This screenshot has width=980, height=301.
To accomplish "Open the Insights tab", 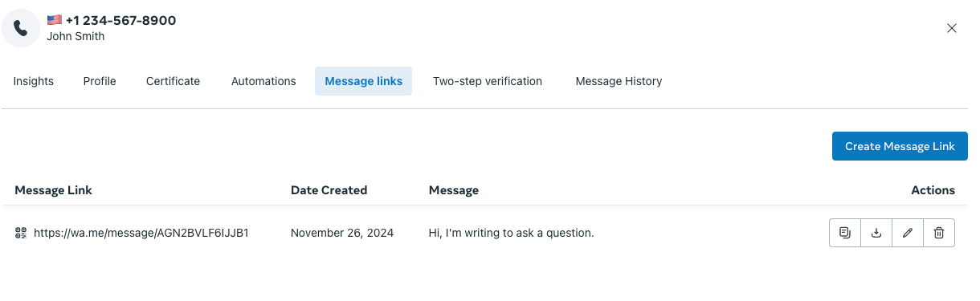I will (x=34, y=81).
